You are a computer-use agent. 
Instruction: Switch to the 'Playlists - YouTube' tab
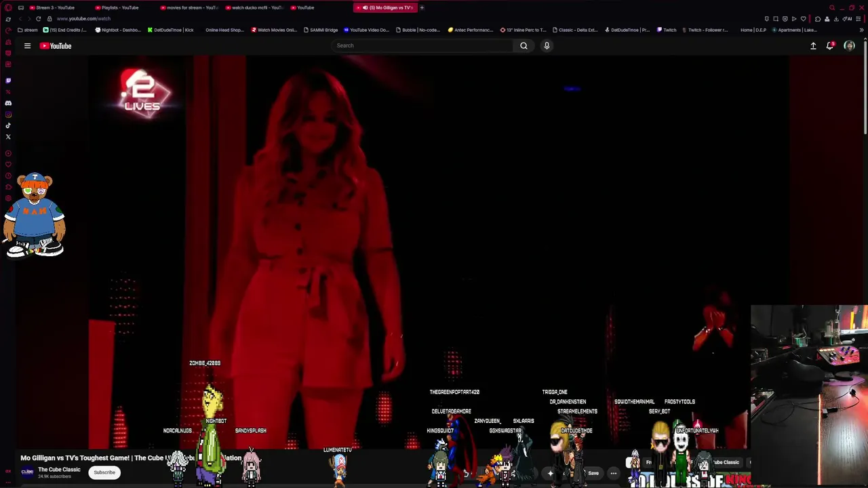(x=122, y=7)
